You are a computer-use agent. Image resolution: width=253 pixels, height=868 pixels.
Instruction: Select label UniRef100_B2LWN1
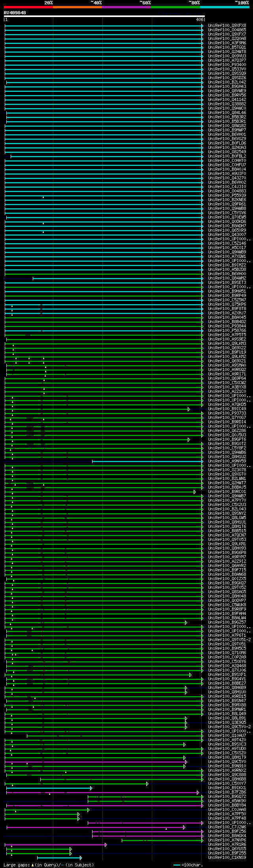[x=227, y=478]
